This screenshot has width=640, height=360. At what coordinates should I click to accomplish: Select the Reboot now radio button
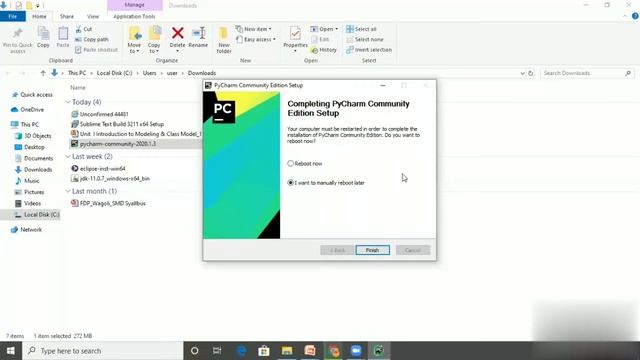(290, 163)
